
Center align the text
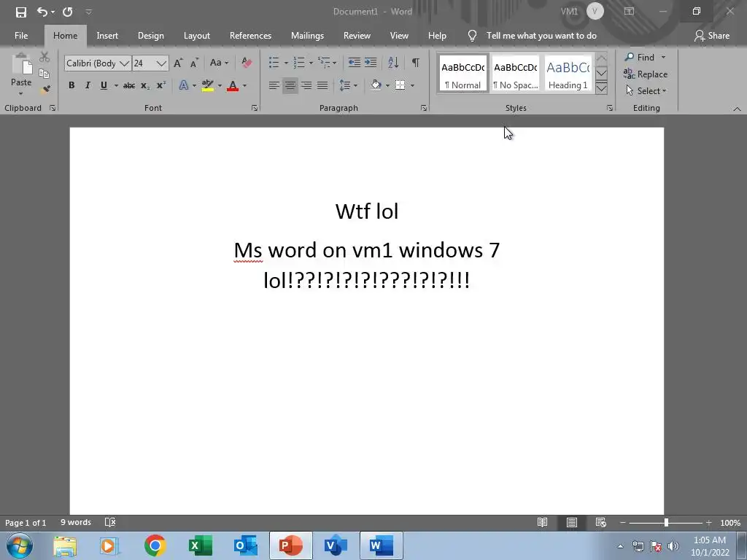coord(290,86)
